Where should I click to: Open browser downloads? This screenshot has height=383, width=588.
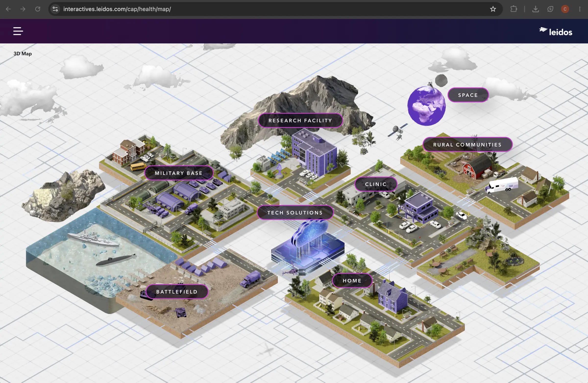pyautogui.click(x=535, y=9)
